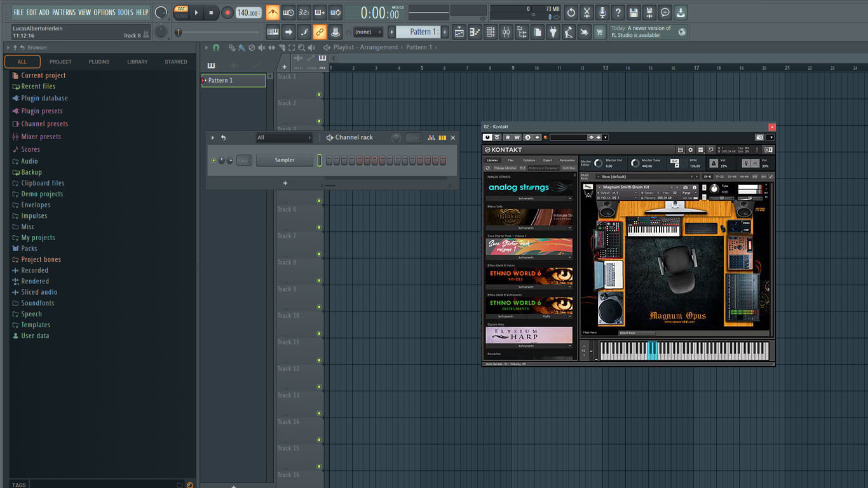
Task: Expand channel rack options arrow
Action: pyautogui.click(x=213, y=137)
